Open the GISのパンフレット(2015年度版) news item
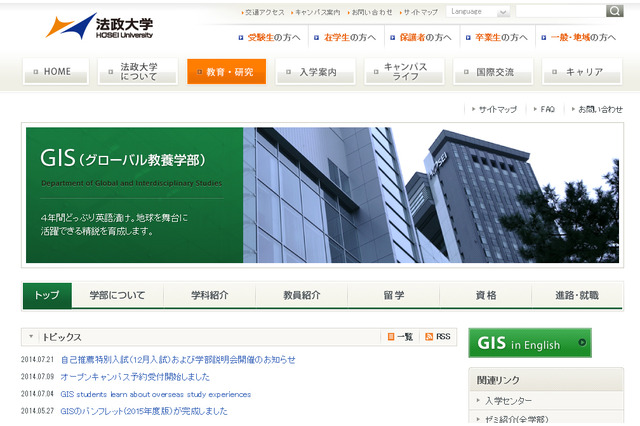640x426 pixels. click(x=144, y=411)
